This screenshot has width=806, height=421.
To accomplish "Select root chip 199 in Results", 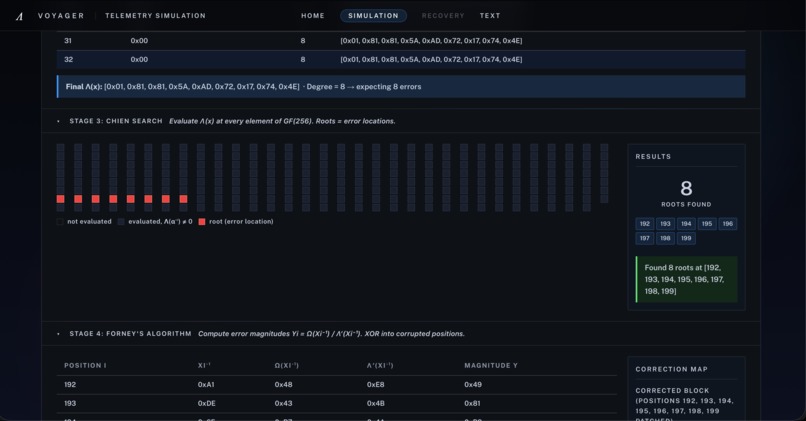I will 686,239.
